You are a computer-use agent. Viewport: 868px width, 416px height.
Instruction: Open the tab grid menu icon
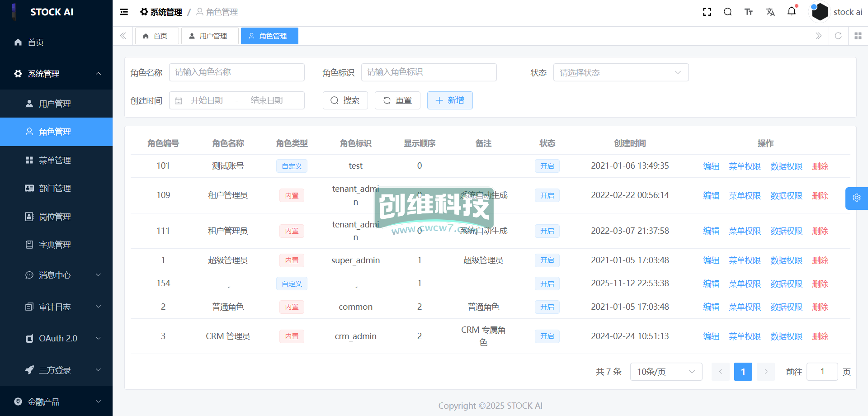point(858,36)
